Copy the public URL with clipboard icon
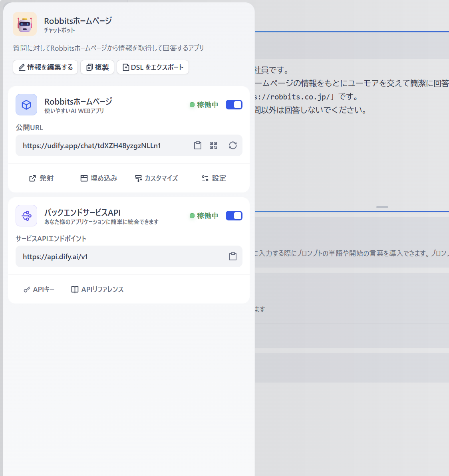 (x=198, y=145)
